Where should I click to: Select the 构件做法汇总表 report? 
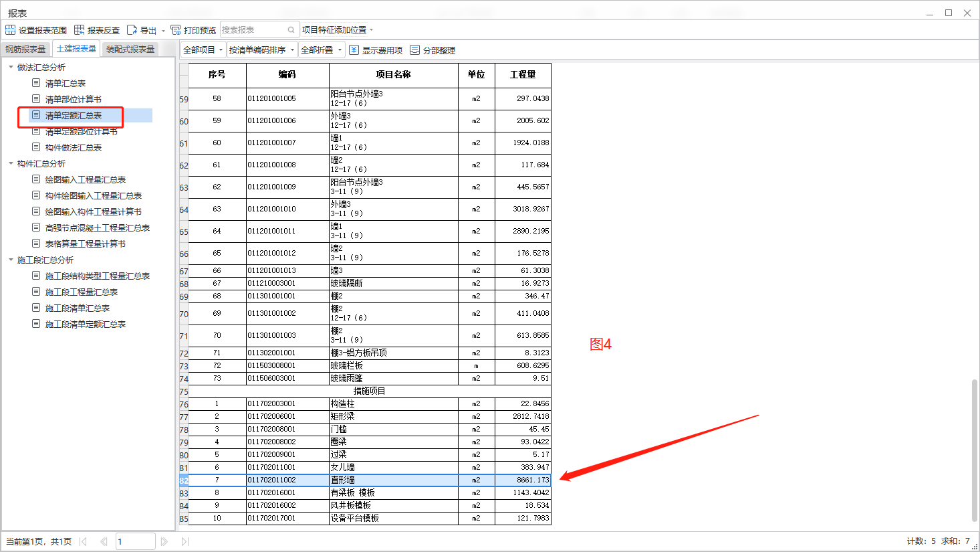point(73,148)
